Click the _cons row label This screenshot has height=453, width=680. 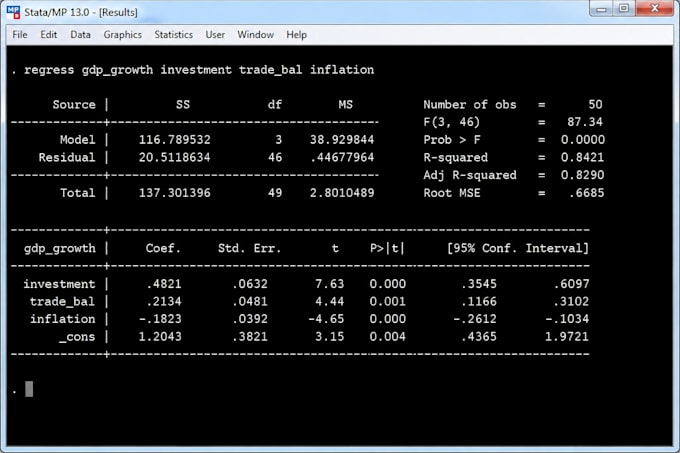pyautogui.click(x=77, y=337)
